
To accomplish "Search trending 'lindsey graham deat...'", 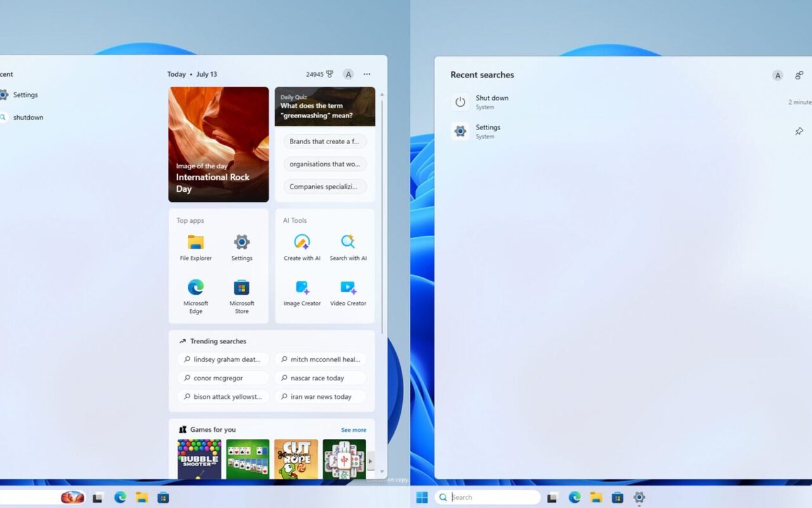I will click(223, 359).
